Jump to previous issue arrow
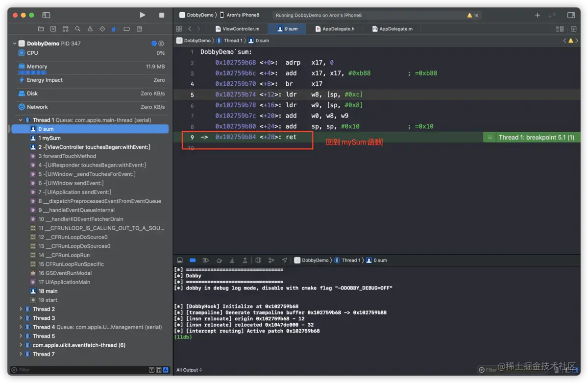This screenshot has height=383, width=588. point(565,41)
